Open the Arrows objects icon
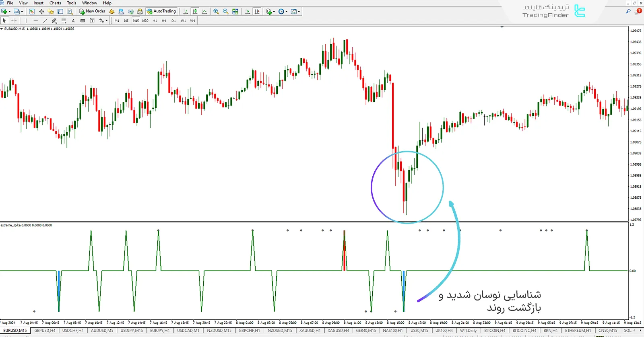 coord(101,21)
